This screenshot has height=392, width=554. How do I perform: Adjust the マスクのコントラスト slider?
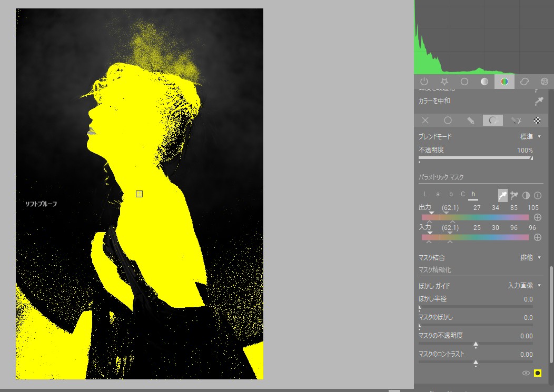(476, 362)
